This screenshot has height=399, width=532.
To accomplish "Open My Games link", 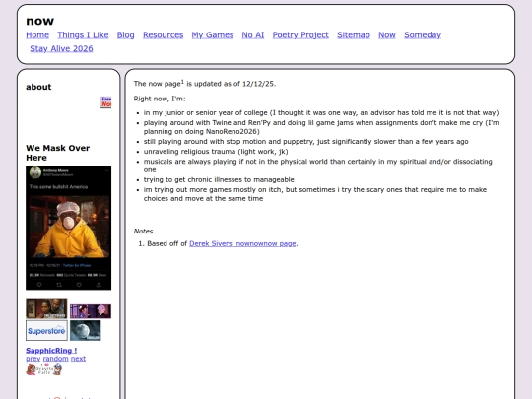I will (x=213, y=34).
